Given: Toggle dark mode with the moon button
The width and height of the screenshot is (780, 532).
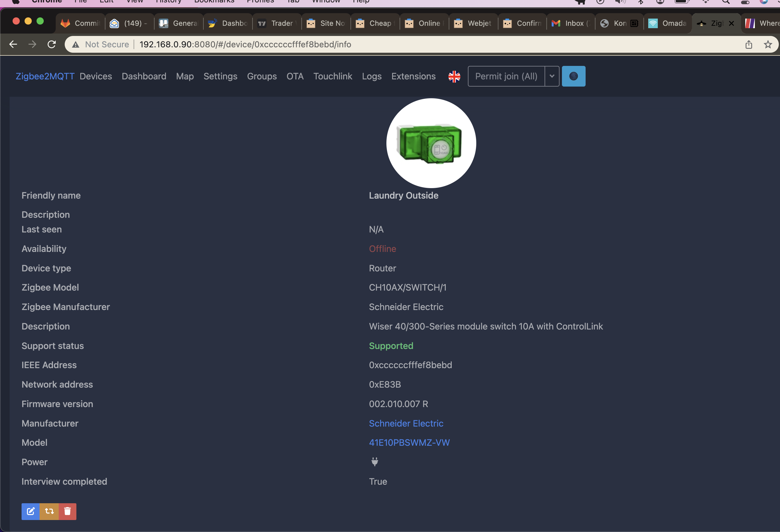Looking at the screenshot, I should (x=574, y=76).
